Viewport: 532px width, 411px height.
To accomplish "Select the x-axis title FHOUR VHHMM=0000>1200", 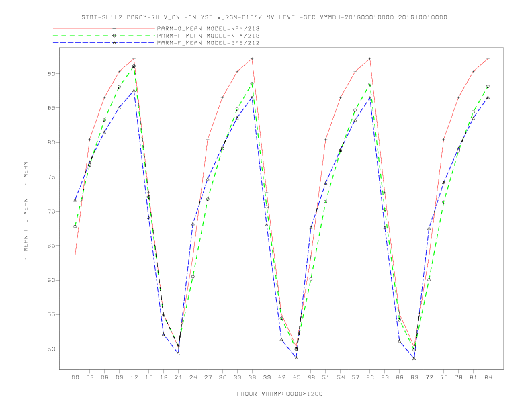I will (x=279, y=394).
